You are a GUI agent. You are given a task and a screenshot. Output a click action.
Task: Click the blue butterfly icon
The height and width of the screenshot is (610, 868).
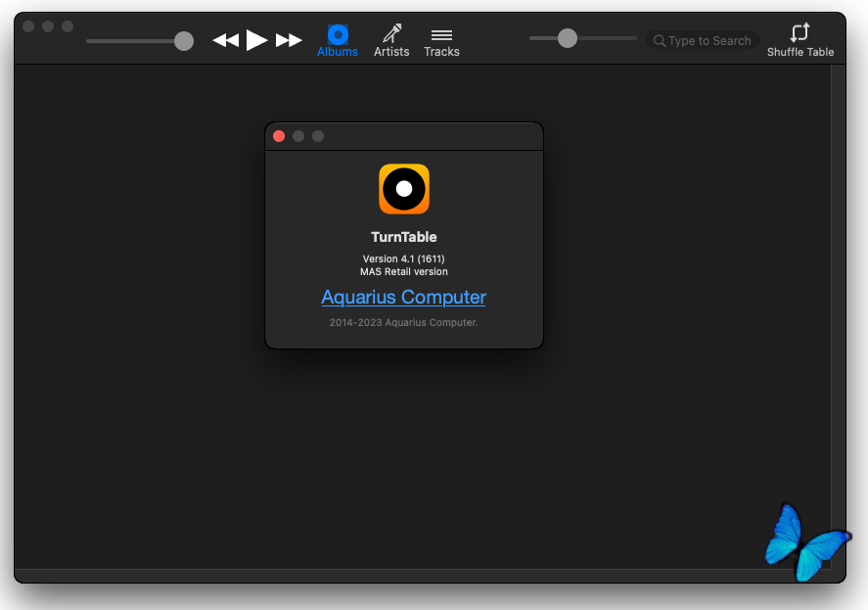point(807,543)
